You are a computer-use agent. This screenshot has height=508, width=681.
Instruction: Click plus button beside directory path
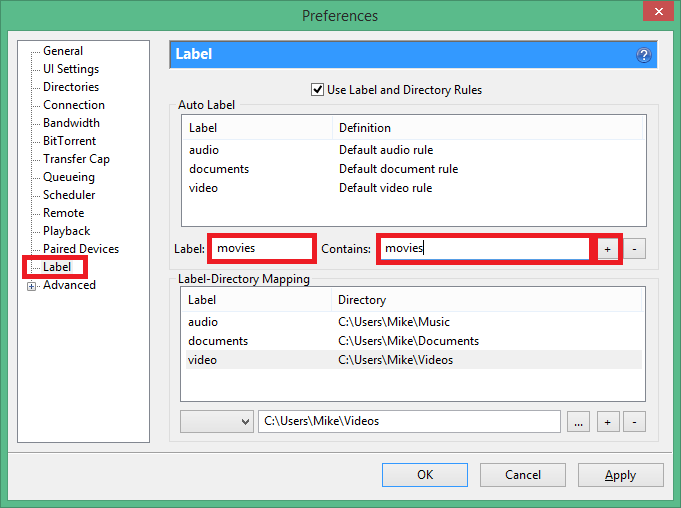click(x=607, y=422)
